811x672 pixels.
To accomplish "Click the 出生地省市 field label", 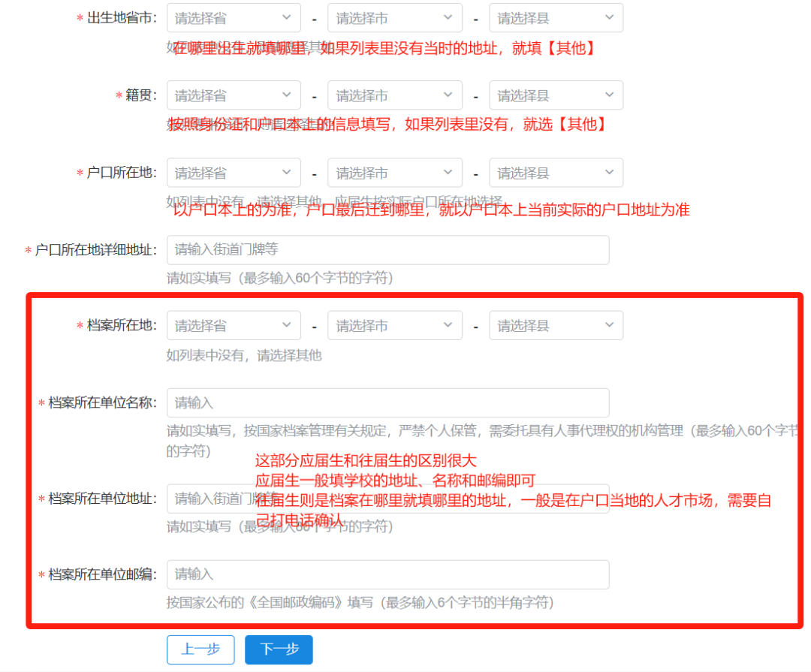I will 121,18.
